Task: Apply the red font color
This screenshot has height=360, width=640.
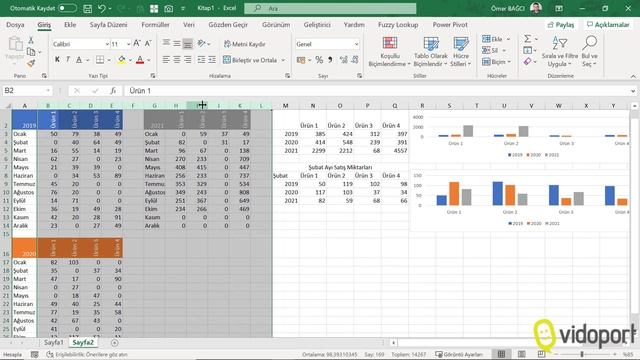Action: tap(140, 60)
